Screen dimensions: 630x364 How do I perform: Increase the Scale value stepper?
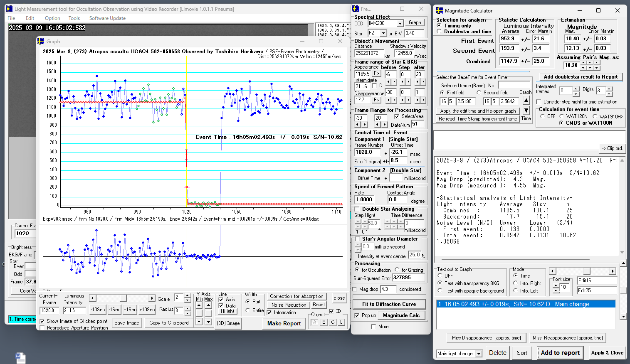click(188, 296)
